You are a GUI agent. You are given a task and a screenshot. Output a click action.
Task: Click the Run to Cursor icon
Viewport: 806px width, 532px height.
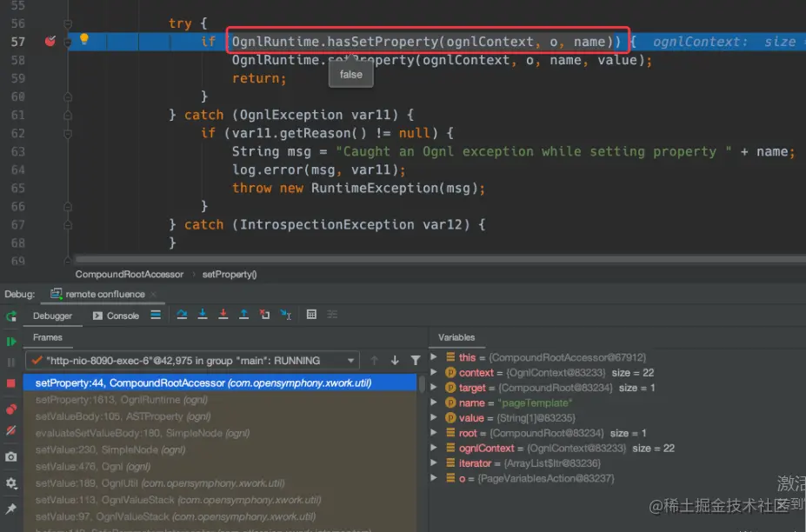[285, 315]
